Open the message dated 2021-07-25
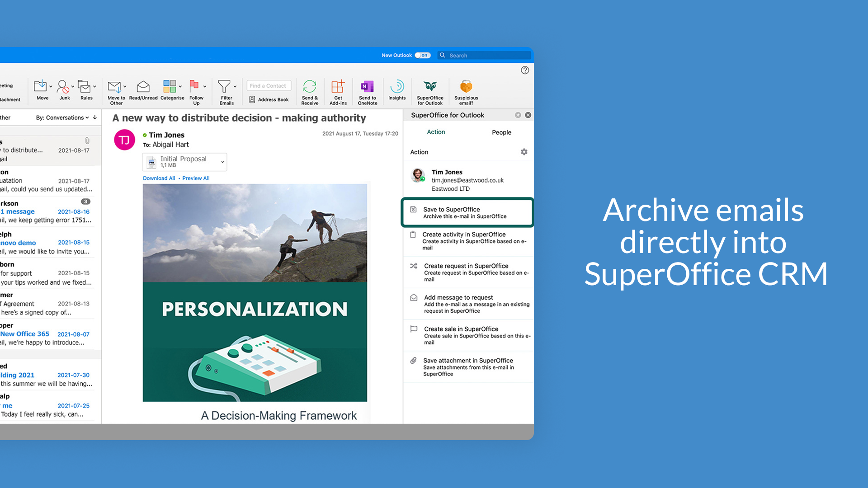Image resolution: width=868 pixels, height=488 pixels. coord(47,405)
